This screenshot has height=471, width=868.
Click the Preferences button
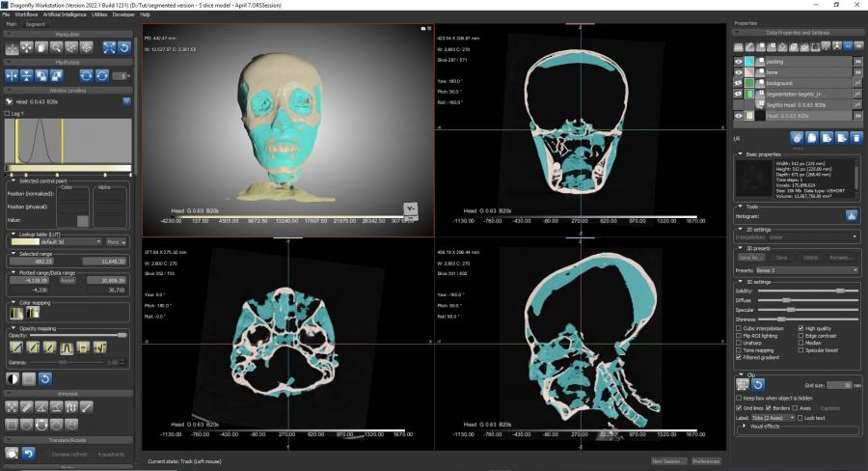click(706, 461)
